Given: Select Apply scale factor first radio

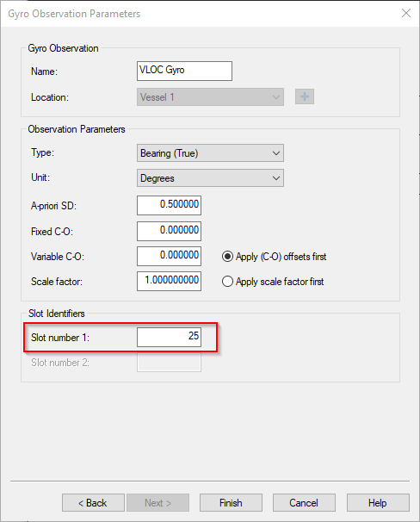Looking at the screenshot, I should point(227,282).
